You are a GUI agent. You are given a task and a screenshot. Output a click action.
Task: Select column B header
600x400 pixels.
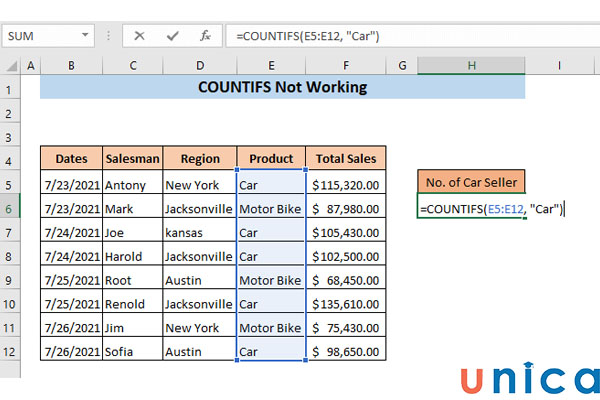[71, 66]
